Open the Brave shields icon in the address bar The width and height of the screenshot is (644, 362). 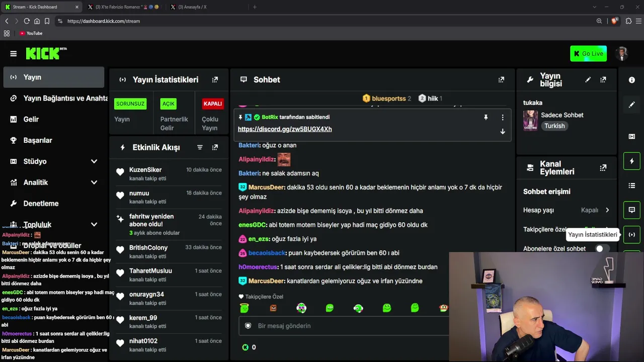(x=614, y=21)
